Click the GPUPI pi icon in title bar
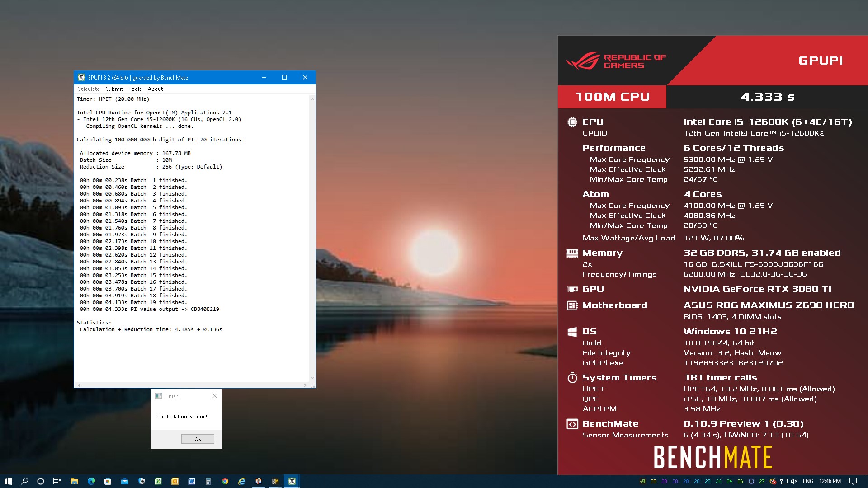 pyautogui.click(x=81, y=77)
